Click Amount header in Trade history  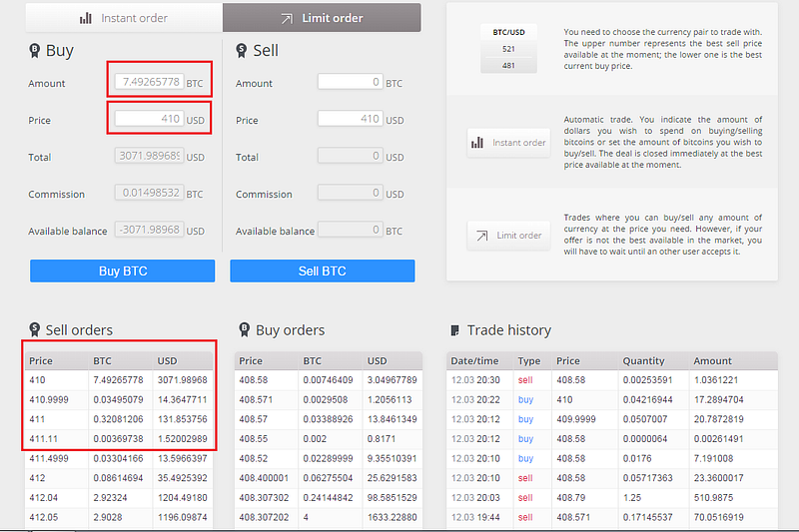[712, 361]
